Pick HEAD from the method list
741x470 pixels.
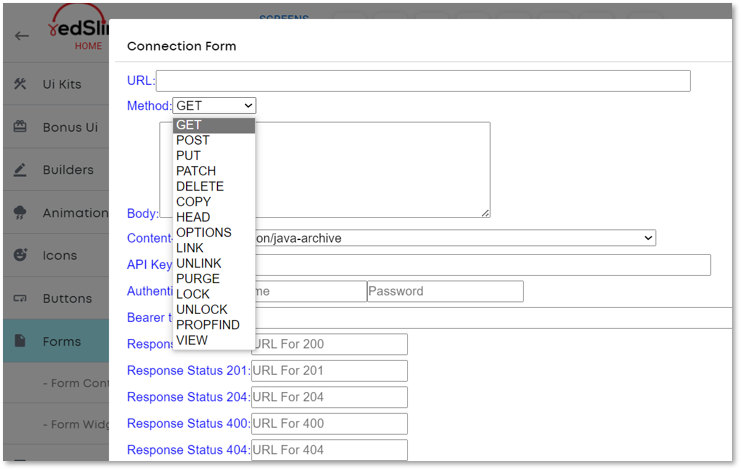pos(214,217)
